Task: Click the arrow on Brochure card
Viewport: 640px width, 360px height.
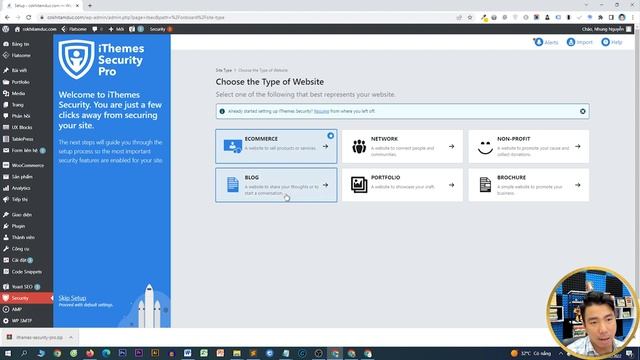Action: 578,185
